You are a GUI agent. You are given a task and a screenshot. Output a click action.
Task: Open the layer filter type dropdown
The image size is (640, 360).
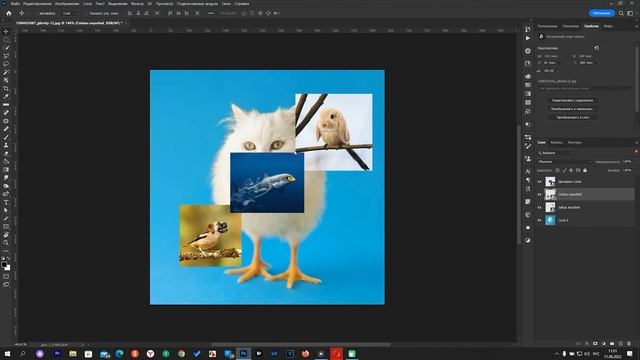click(x=555, y=153)
